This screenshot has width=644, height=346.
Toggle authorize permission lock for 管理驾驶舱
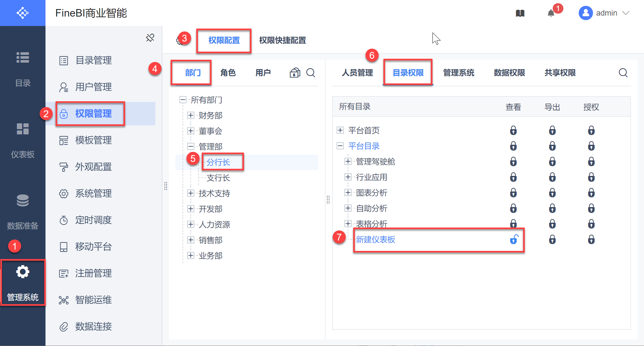click(591, 162)
